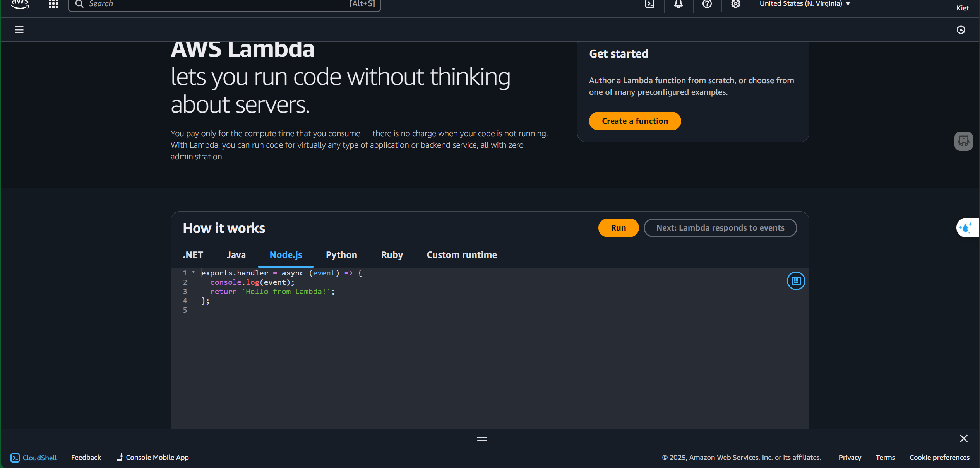This screenshot has width=980, height=468.
Task: Open the notifications bell
Action: pos(678,4)
